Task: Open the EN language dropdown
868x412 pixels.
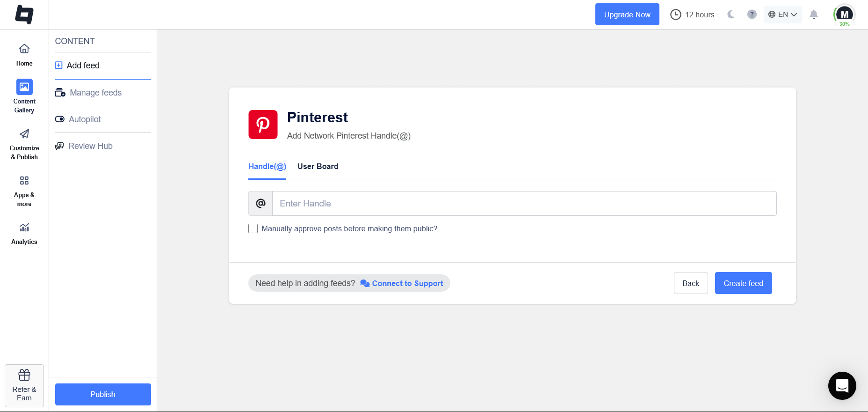Action: 783,15
